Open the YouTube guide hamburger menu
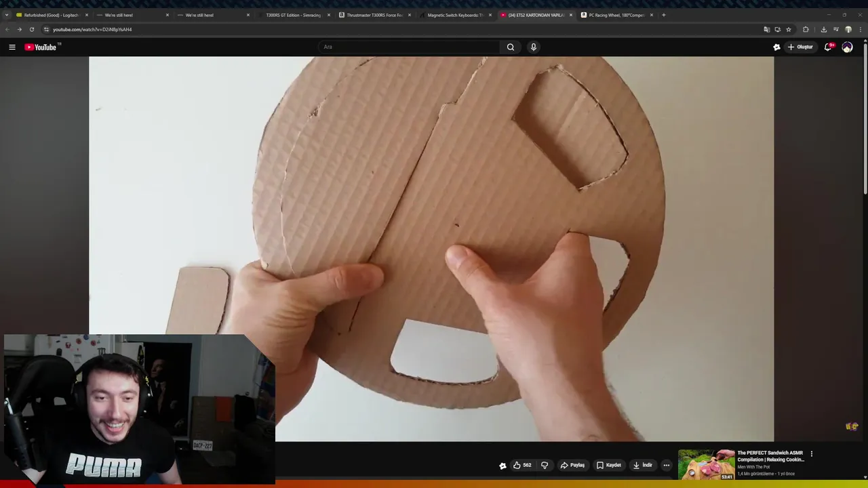This screenshot has height=488, width=868. coord(12,47)
